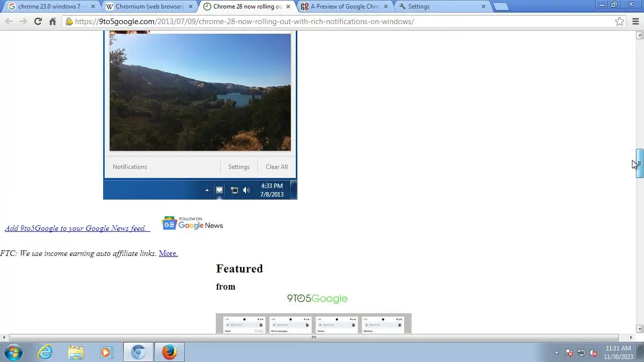Viewport: 644px width, 362px height.
Task: Click 'Notifications' label in screenshot
Action: [130, 167]
